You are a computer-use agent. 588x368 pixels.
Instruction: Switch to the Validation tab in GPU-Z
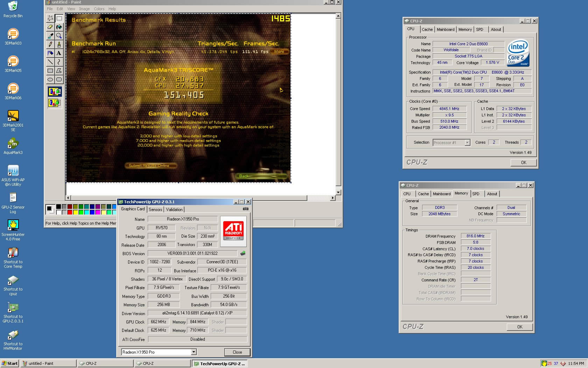(174, 210)
